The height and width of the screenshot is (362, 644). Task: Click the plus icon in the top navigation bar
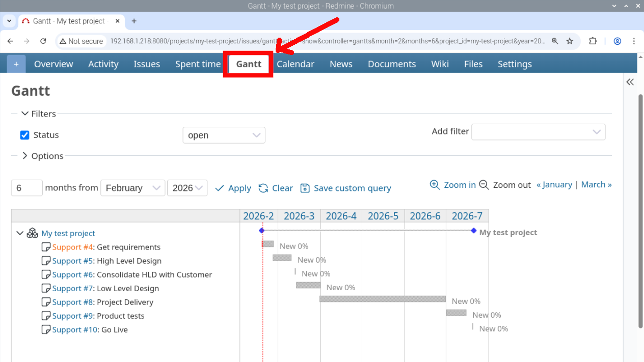point(16,64)
